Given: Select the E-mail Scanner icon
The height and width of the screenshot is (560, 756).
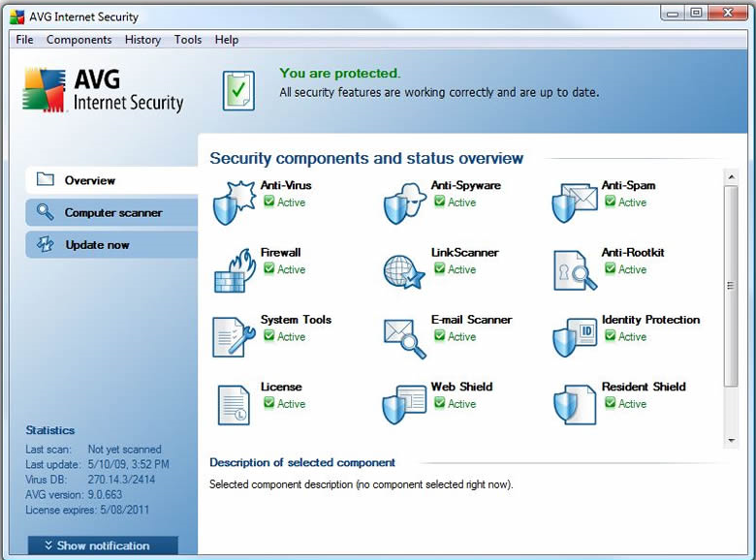Looking at the screenshot, I should (x=403, y=337).
